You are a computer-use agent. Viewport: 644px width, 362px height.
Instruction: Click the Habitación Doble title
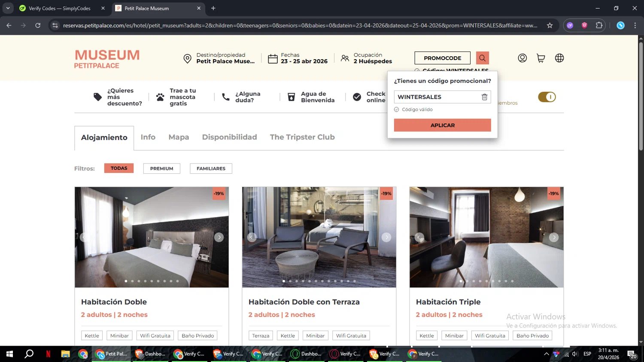pos(114,302)
